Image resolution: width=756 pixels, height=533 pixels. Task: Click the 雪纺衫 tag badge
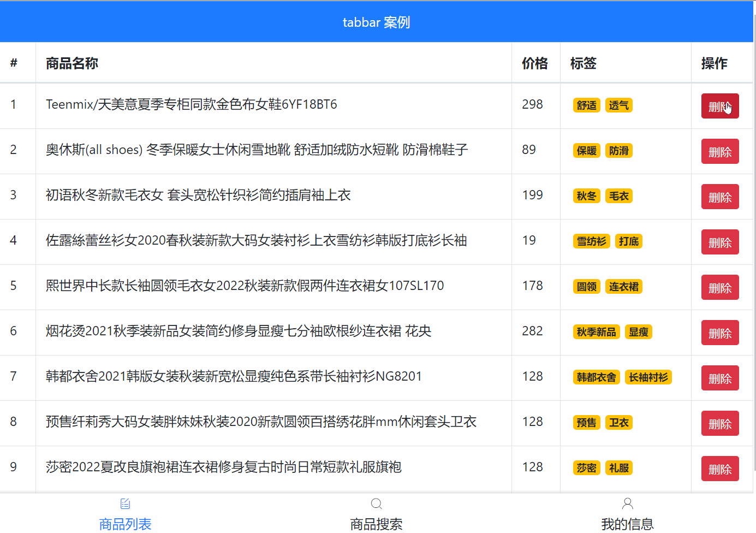[x=592, y=241]
